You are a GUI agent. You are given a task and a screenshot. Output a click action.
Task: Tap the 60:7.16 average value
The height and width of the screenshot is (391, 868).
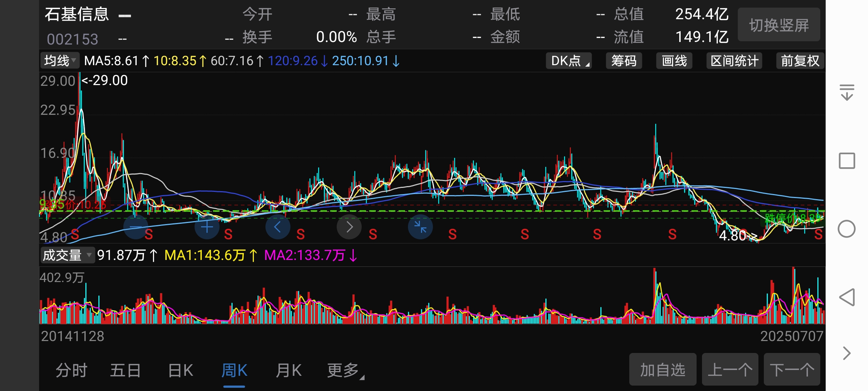tap(237, 61)
